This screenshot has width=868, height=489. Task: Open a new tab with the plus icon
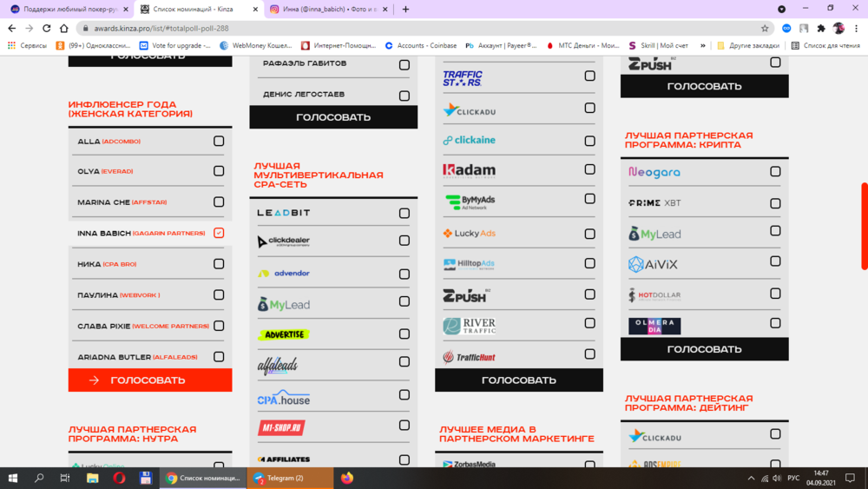tap(405, 10)
